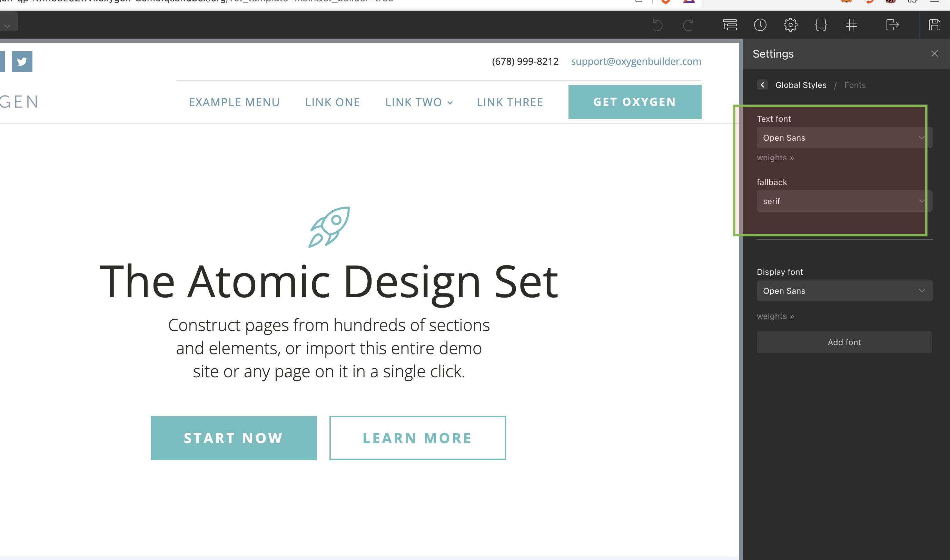The image size is (950, 560).
Task: Click the Add font button
Action: [844, 342]
